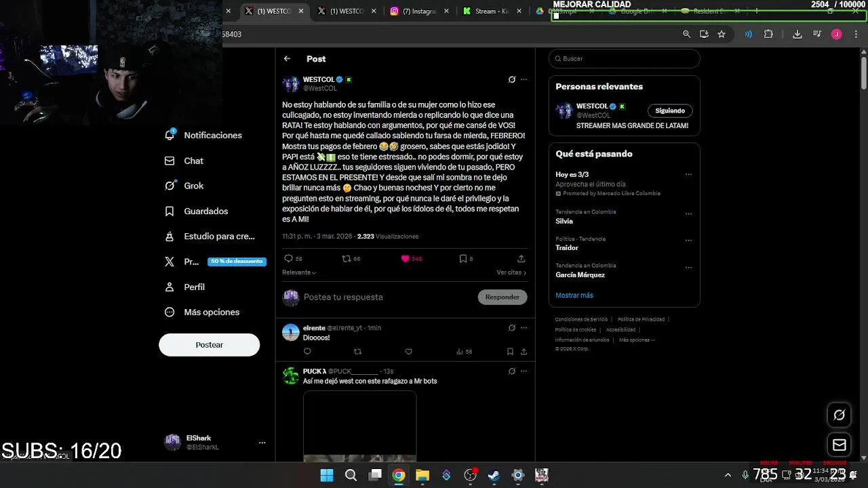Unlike the WESTCOL post heart
This screenshot has height=488, width=868.
click(x=405, y=258)
